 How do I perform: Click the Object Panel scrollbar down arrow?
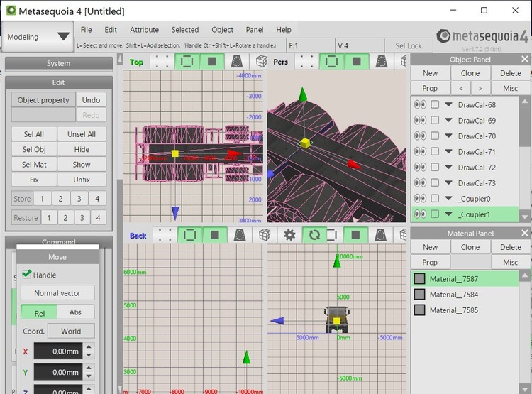524,217
